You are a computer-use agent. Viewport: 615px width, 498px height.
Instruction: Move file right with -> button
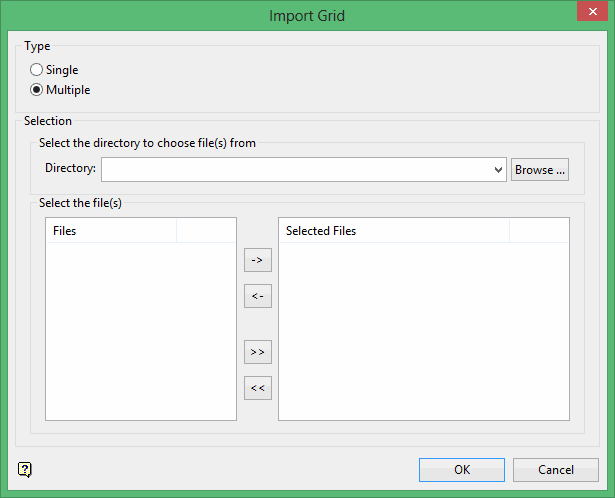point(257,260)
